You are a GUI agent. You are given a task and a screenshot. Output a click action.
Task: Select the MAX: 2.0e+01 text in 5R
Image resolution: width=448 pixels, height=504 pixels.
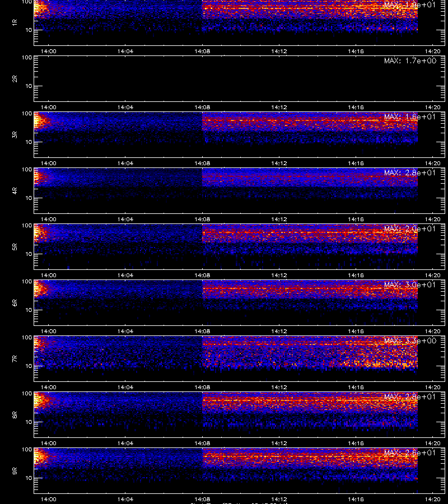(x=410, y=228)
